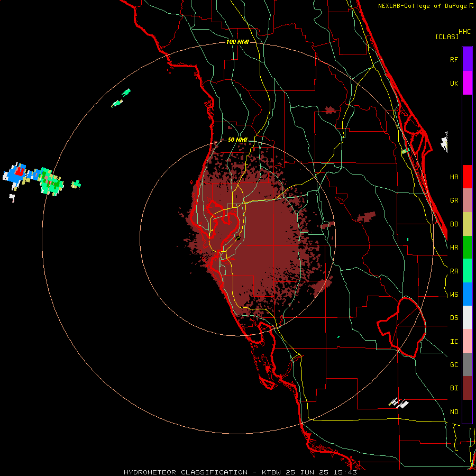Click the GC gray legend swatch
Screen dimensions: 476x476
(467, 364)
